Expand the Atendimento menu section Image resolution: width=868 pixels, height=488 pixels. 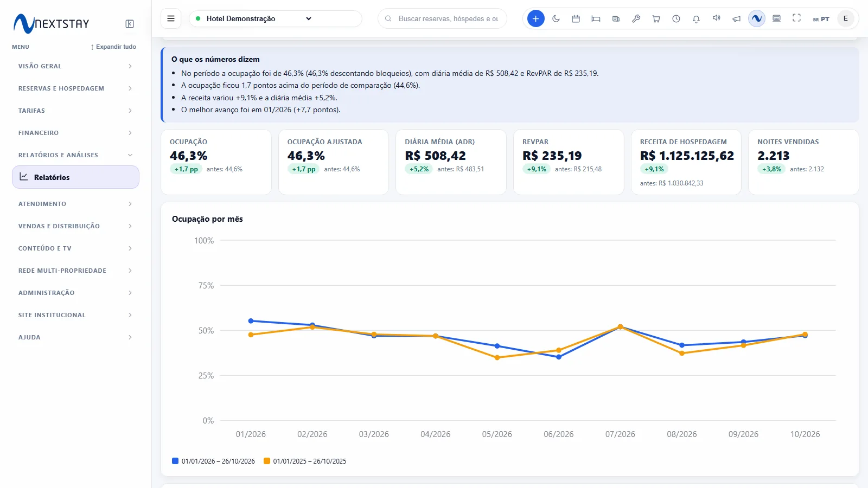(75, 204)
